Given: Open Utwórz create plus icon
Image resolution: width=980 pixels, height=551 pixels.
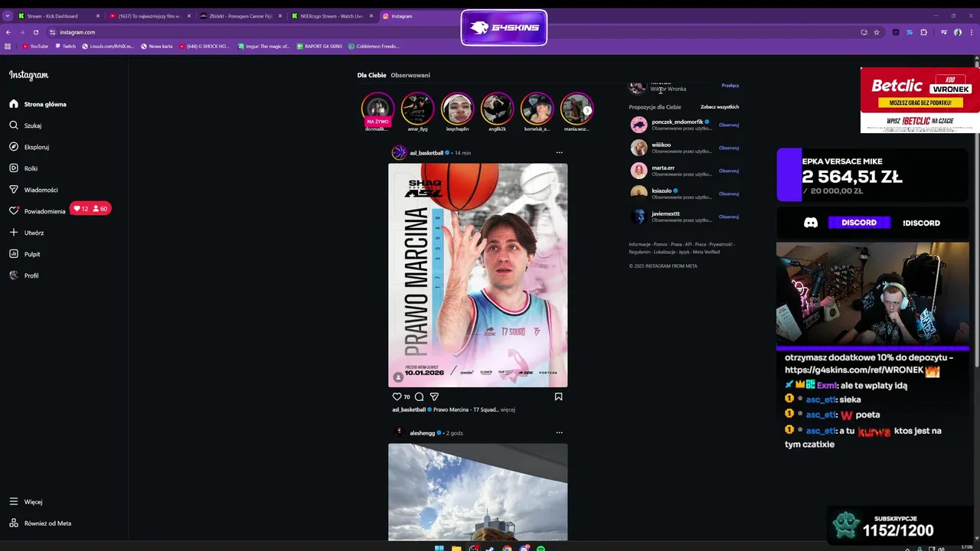Looking at the screenshot, I should pyautogui.click(x=14, y=233).
